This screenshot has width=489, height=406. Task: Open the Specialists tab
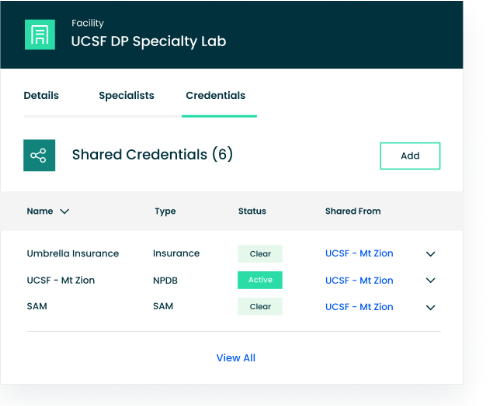click(x=126, y=96)
